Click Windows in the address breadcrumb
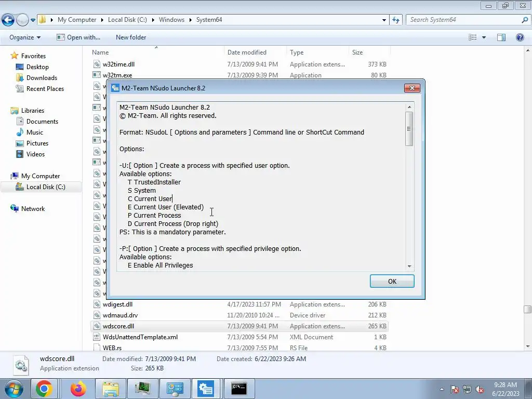 171,20
